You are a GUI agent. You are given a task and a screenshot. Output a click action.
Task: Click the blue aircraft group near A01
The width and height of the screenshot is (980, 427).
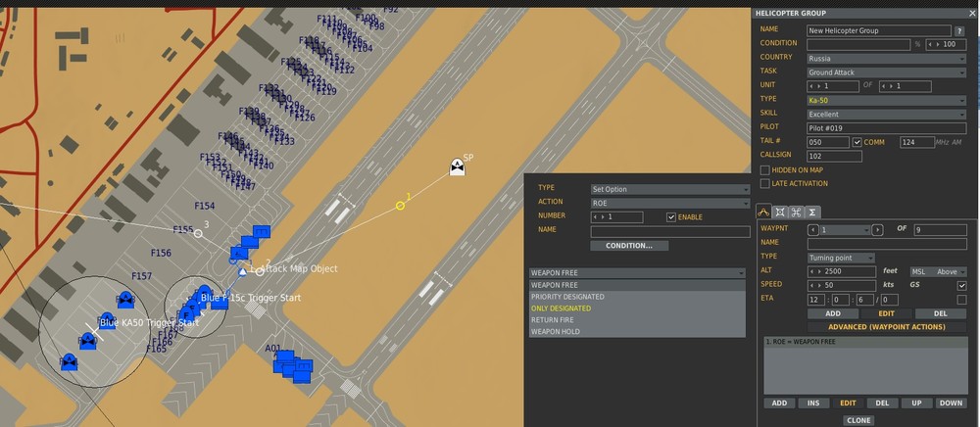pyautogui.click(x=292, y=366)
